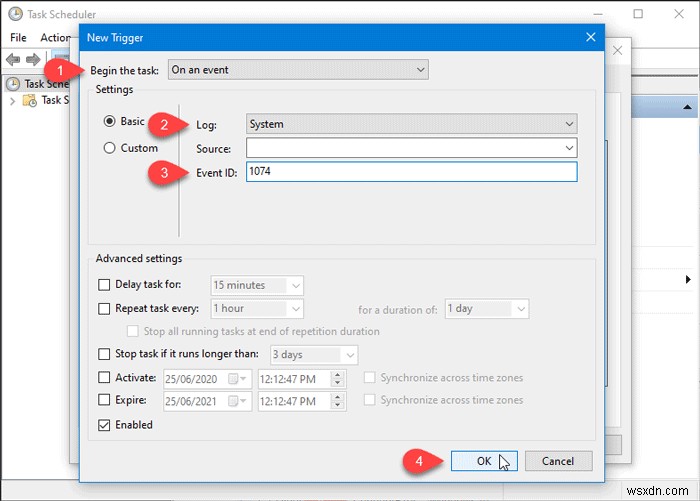Expand the Task Scheduler Library tree node
The image size is (700, 501).
tap(12, 101)
